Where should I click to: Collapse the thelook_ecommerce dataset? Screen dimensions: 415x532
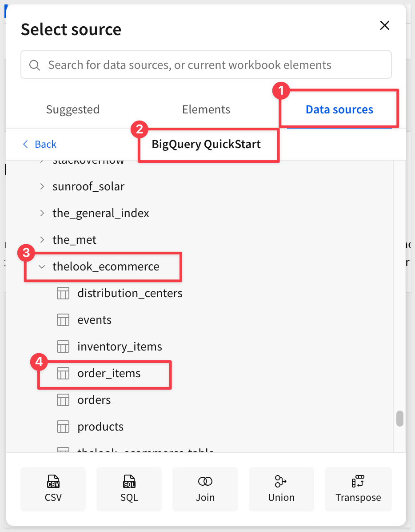[42, 267]
